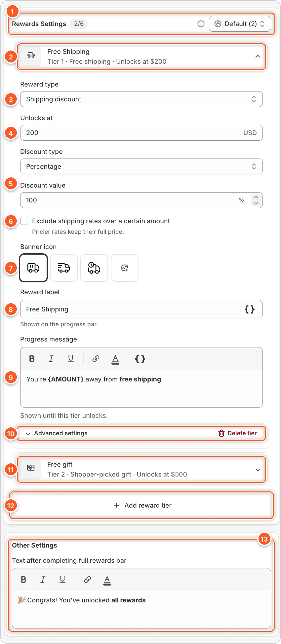The width and height of the screenshot is (281, 644).
Task: Toggle bold in Progress message editor
Action: pyautogui.click(x=32, y=359)
